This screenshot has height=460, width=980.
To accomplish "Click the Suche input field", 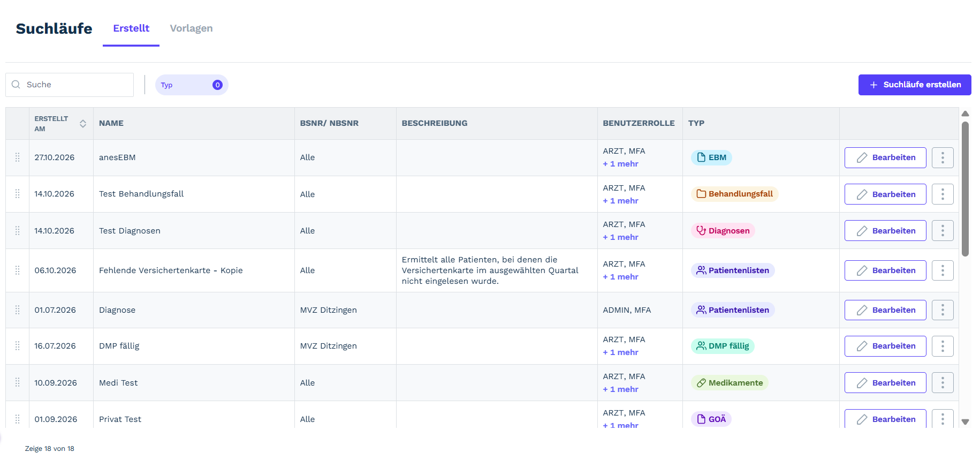I will click(70, 85).
